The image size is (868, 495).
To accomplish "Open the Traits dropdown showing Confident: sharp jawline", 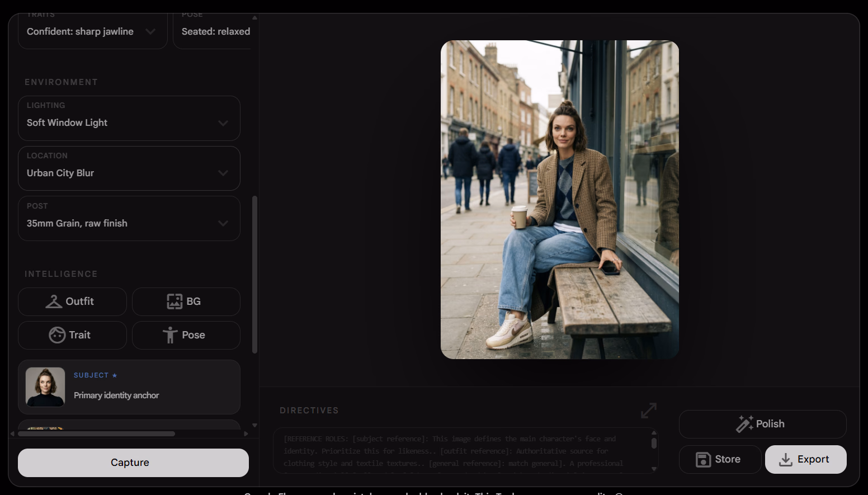I will coord(92,31).
